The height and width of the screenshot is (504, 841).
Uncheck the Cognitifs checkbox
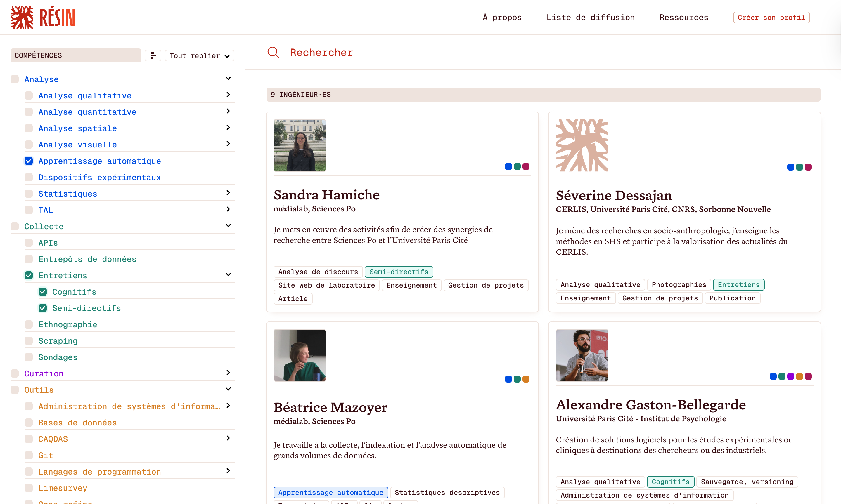tap(43, 292)
